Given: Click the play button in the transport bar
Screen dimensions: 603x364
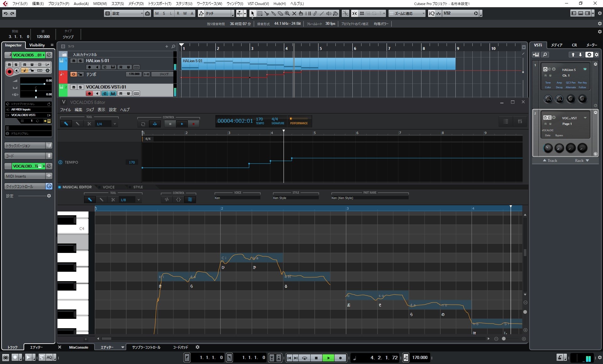Looking at the screenshot, I should tap(328, 358).
